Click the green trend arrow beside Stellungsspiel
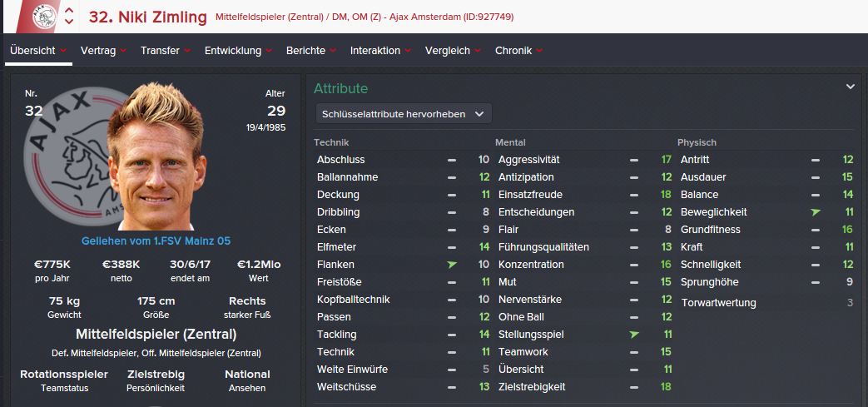 [x=634, y=335]
